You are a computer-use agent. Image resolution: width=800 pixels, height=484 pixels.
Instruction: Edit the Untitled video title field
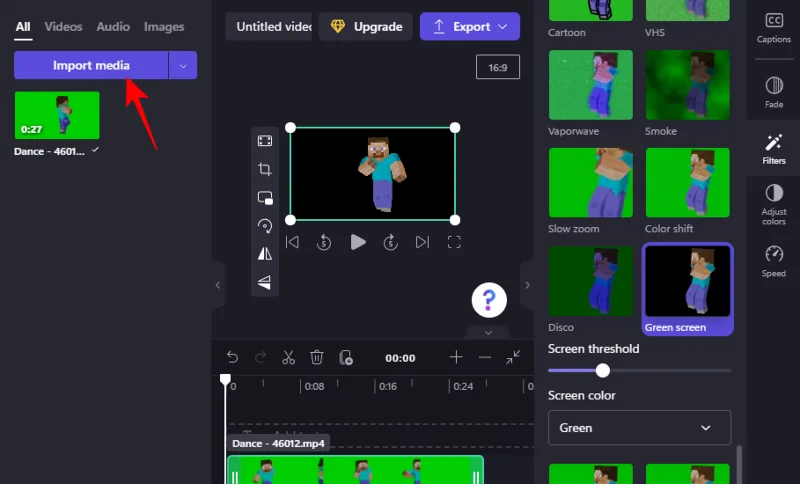269,27
